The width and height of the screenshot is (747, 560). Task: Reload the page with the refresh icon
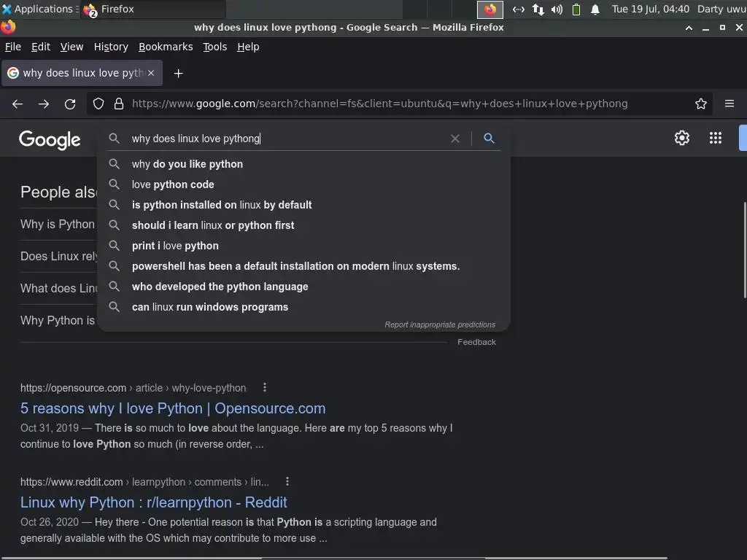(x=70, y=104)
